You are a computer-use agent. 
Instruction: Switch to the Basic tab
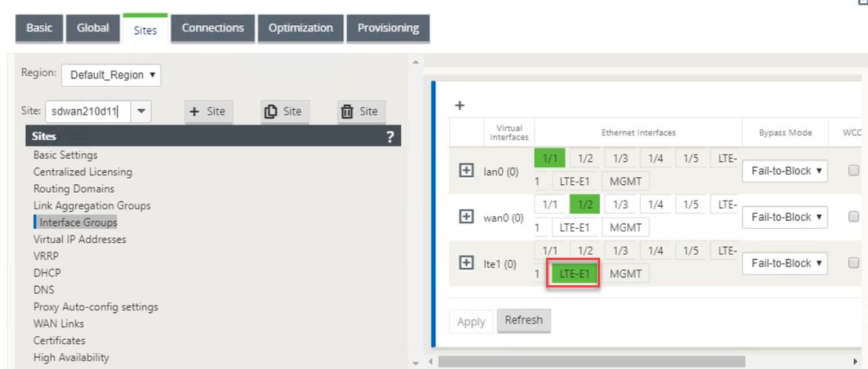[39, 27]
